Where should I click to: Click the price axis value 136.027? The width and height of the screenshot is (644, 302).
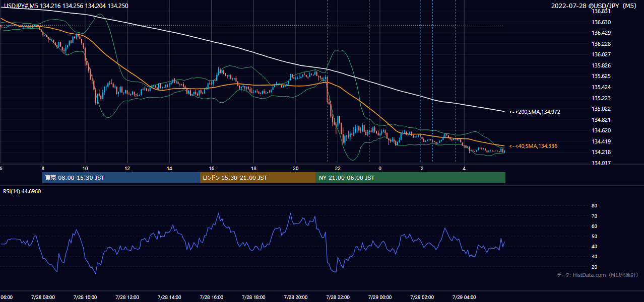pyautogui.click(x=601, y=54)
